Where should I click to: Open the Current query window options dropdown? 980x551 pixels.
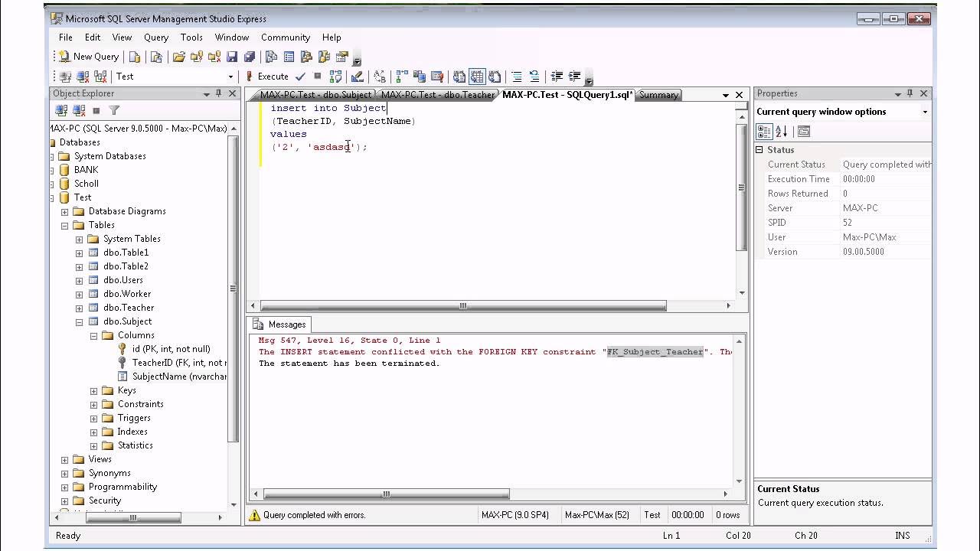[925, 112]
